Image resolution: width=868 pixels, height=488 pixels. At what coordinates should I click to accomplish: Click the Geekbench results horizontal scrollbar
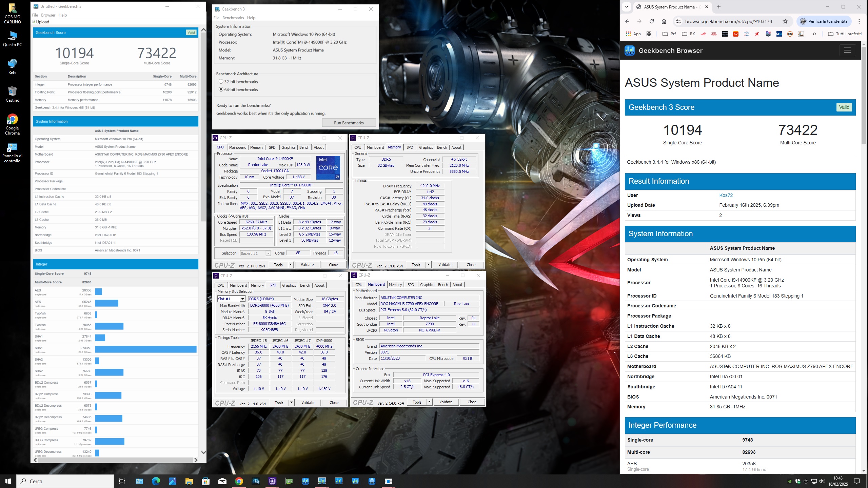point(115,460)
